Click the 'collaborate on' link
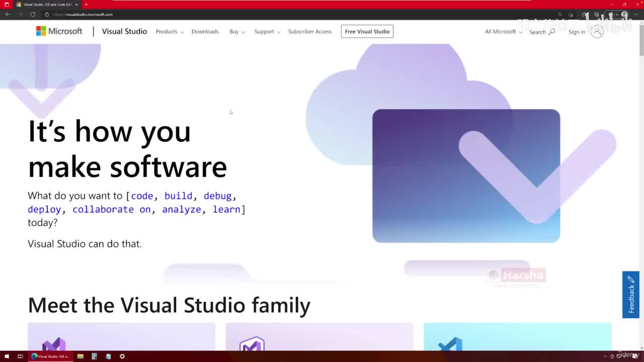The image size is (644, 362). [111, 209]
